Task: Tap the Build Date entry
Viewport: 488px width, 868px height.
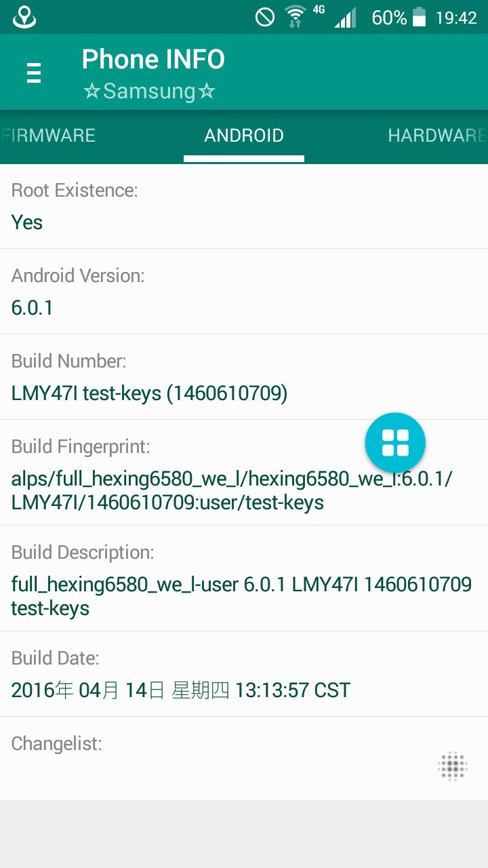Action: click(x=244, y=674)
